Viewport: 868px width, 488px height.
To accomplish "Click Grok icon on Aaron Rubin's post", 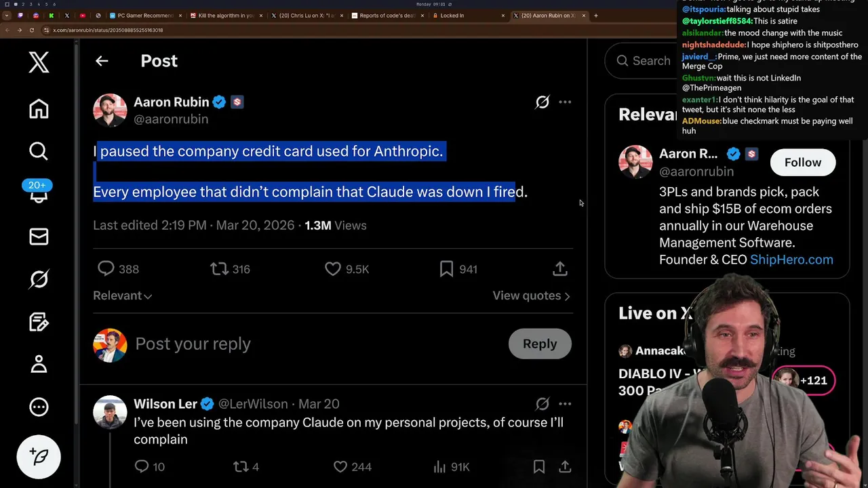I will point(542,102).
